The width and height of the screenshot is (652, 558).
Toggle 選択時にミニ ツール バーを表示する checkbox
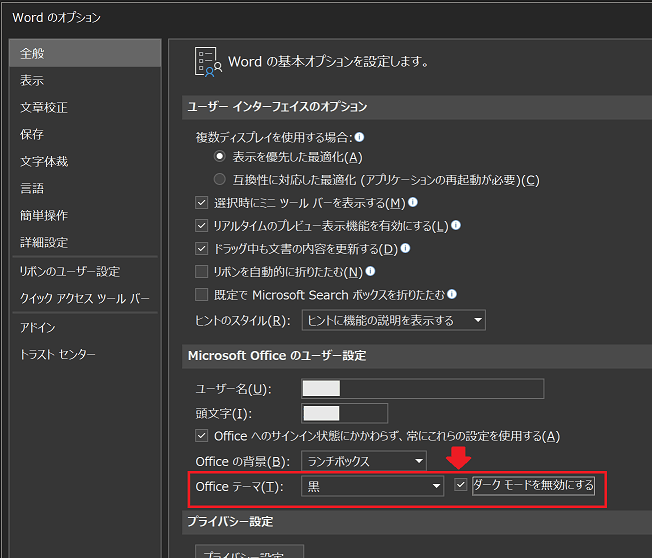tap(202, 203)
